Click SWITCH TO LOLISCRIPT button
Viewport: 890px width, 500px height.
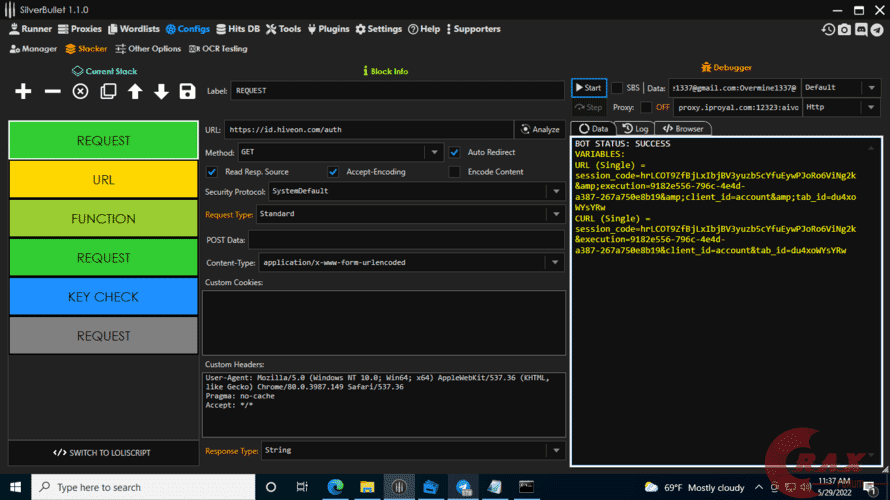pyautogui.click(x=102, y=453)
